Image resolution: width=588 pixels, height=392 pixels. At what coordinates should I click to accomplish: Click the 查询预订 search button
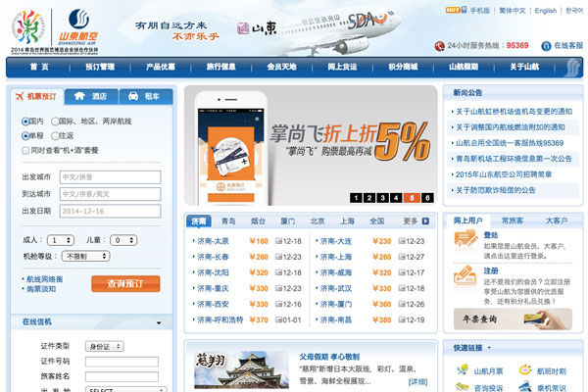tap(125, 283)
